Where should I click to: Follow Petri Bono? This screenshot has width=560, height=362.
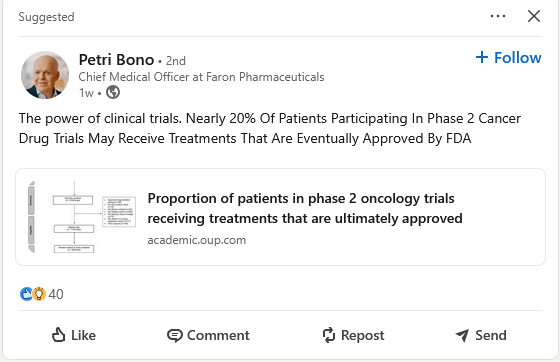coord(509,57)
